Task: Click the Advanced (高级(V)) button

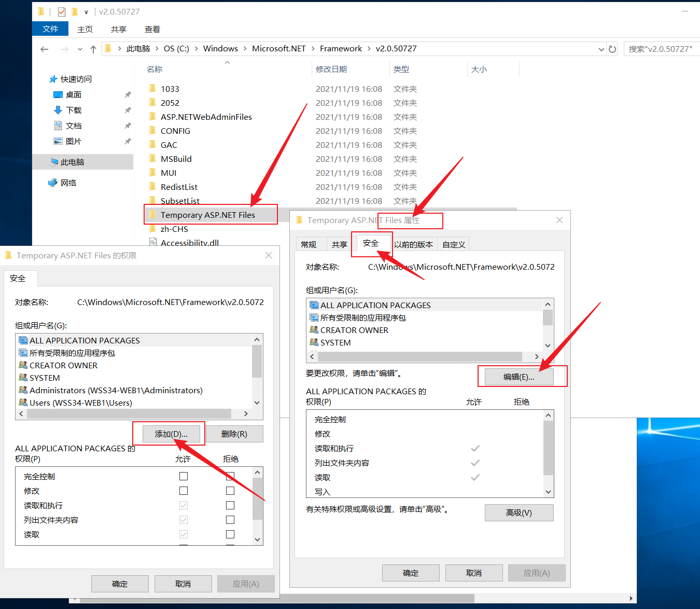Action: coord(519,513)
